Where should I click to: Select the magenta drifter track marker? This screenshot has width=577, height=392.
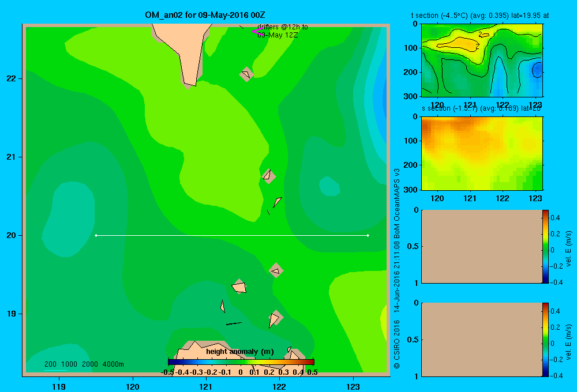click(x=257, y=31)
